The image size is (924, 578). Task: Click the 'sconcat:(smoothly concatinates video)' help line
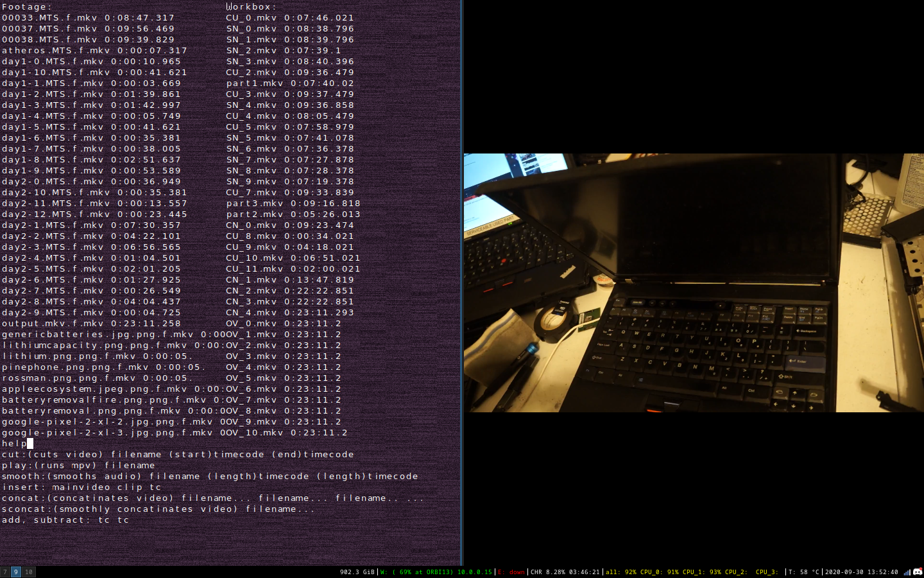click(158, 509)
